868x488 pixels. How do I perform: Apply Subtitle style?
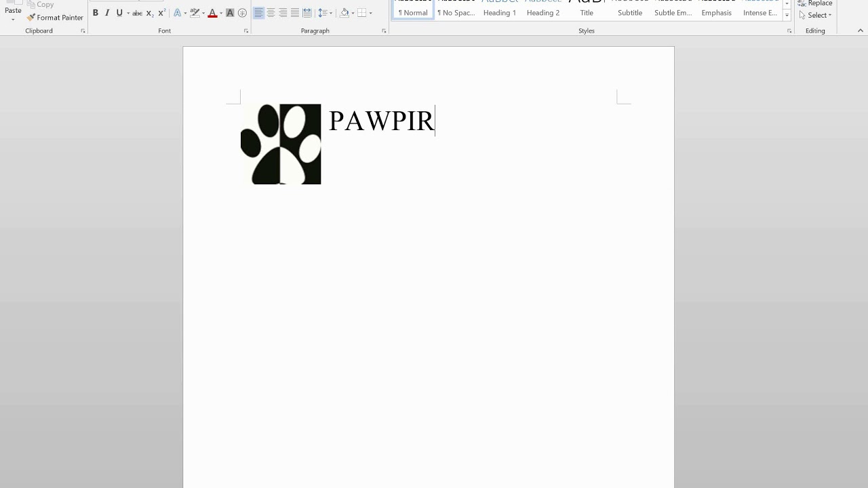630,9
